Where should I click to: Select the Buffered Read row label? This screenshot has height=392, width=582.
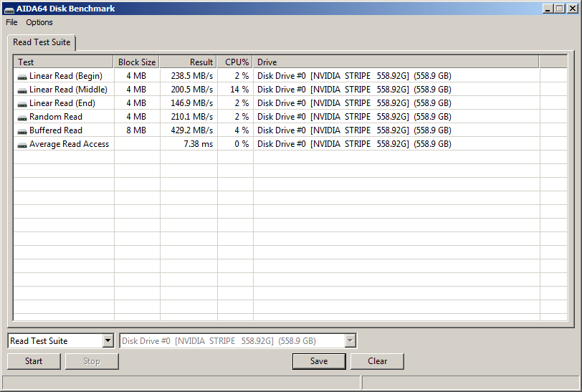click(56, 130)
